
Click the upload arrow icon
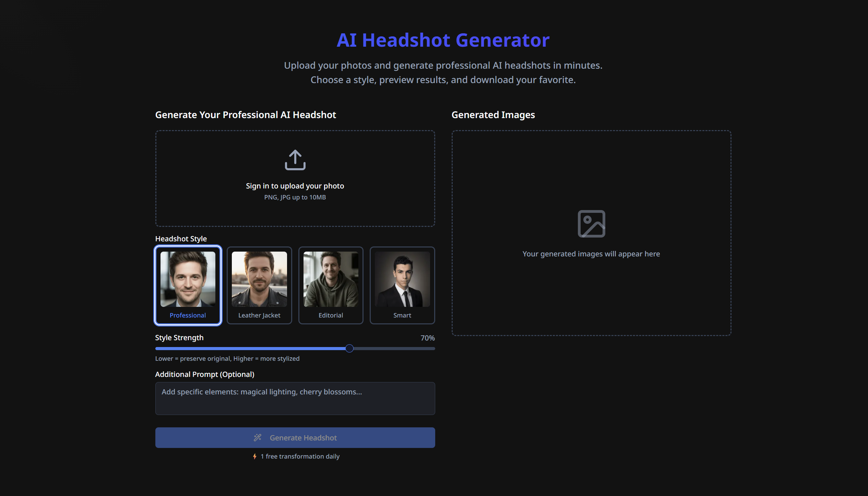(x=295, y=159)
